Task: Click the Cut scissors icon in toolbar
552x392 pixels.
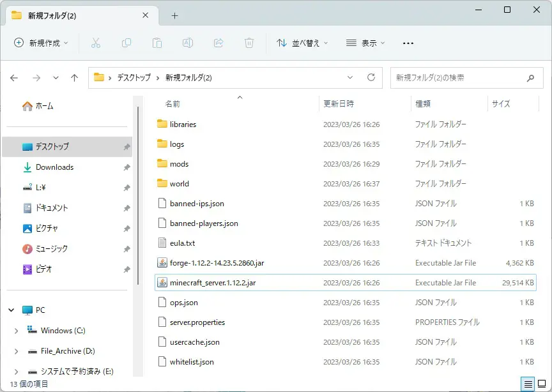Action: coord(96,43)
